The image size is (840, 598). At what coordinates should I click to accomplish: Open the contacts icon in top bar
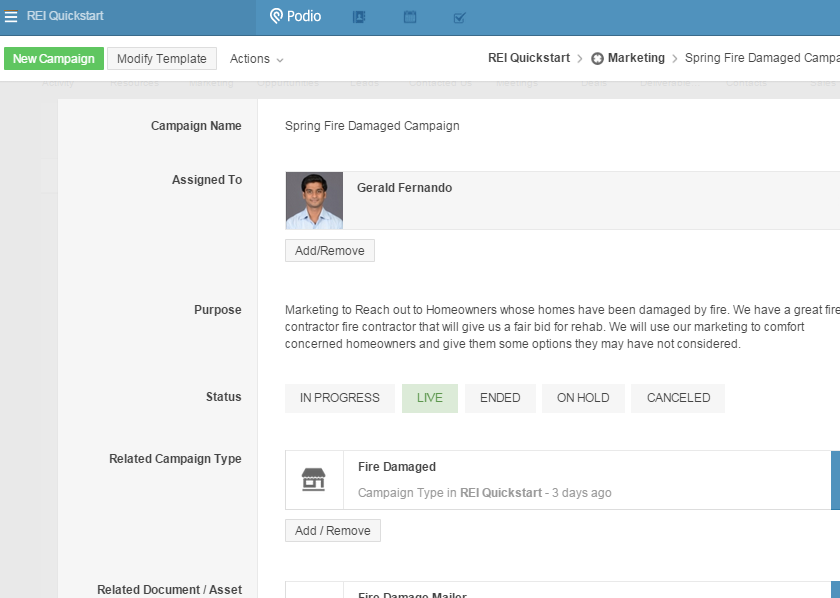(x=360, y=17)
